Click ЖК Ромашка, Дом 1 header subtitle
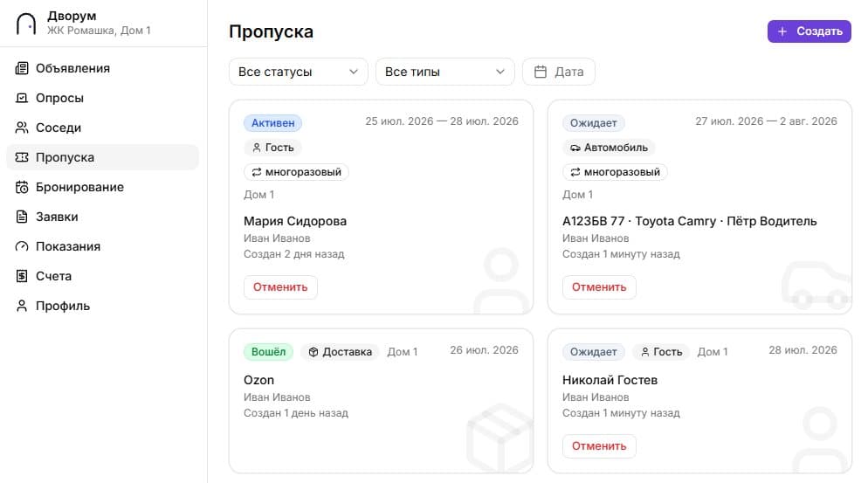This screenshot has height=483, width=868. (99, 31)
